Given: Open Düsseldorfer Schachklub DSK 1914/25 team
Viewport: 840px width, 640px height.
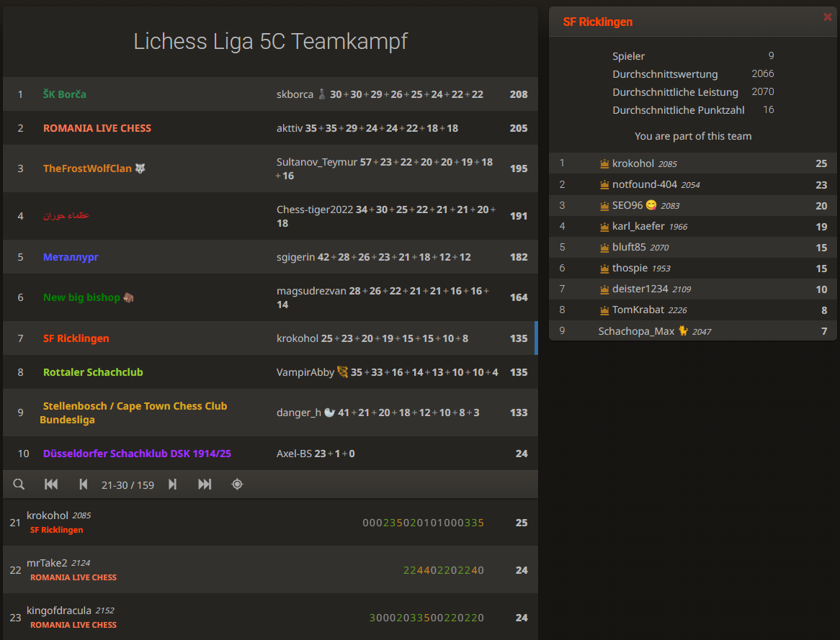Looking at the screenshot, I should click(137, 454).
